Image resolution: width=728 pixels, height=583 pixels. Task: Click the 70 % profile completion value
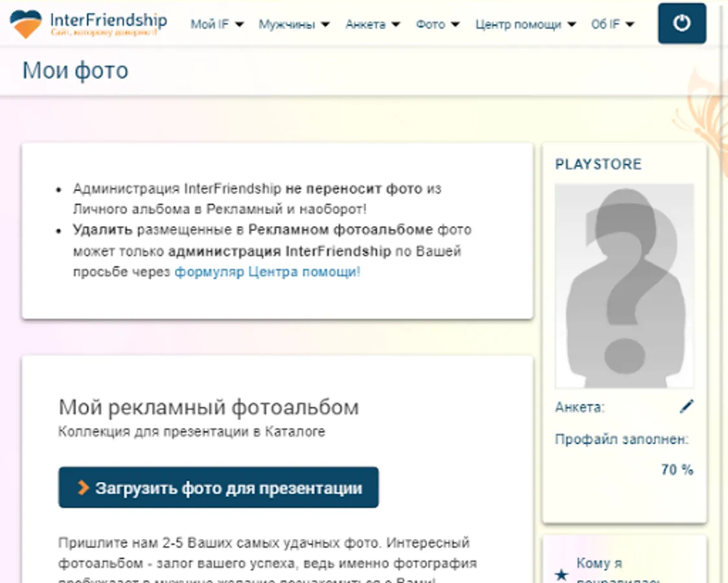tap(677, 470)
